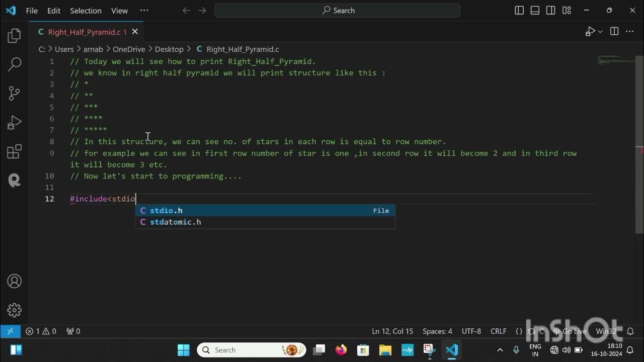Click the OneDrive breadcrumb segment
The height and width of the screenshot is (362, 644).
click(129, 49)
